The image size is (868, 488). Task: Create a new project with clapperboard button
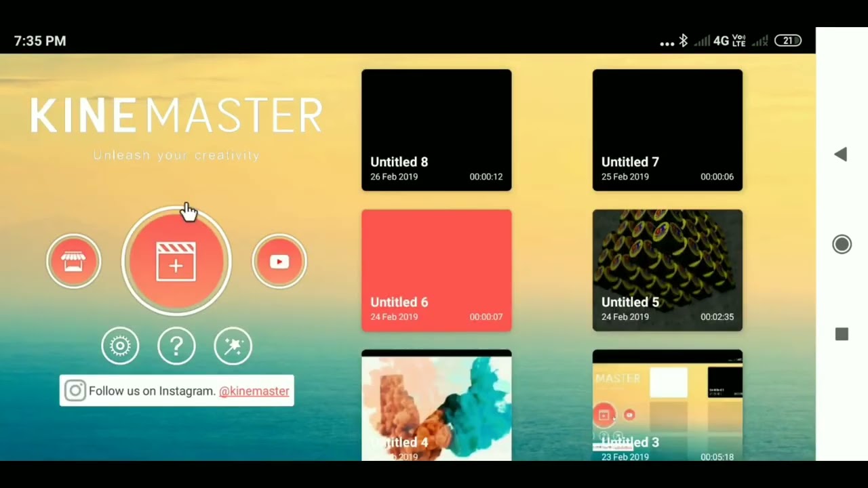176,262
